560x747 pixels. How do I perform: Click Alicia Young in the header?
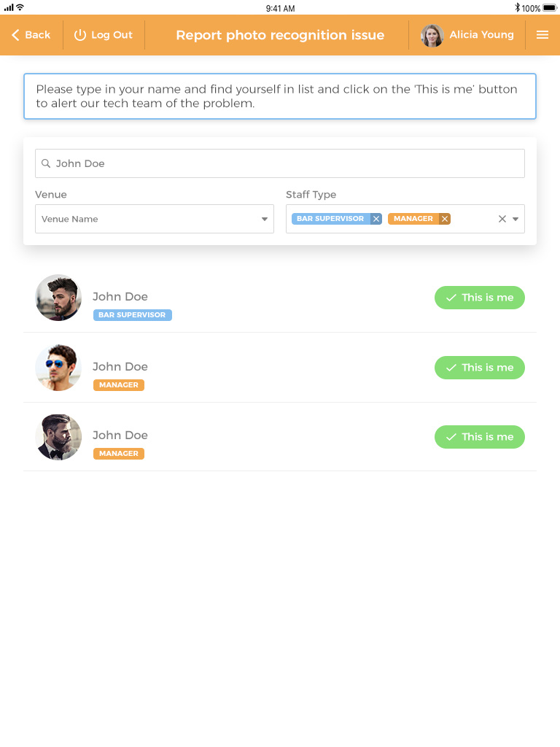pos(481,34)
